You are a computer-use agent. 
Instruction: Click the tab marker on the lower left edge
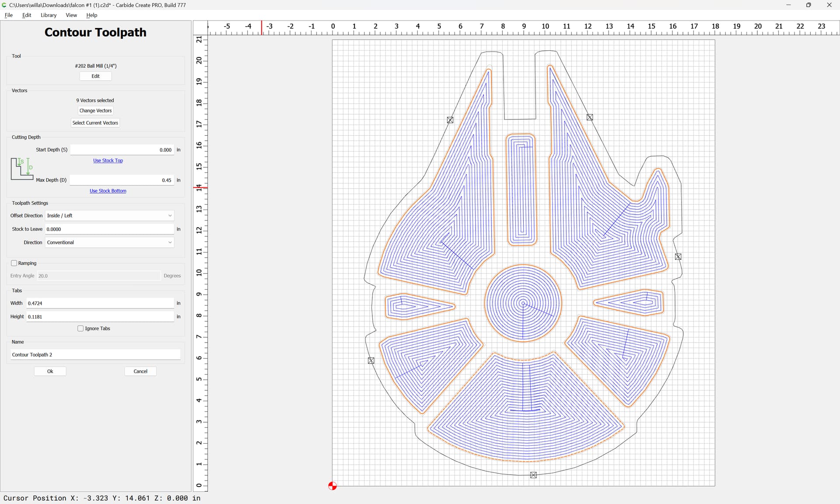tap(371, 360)
